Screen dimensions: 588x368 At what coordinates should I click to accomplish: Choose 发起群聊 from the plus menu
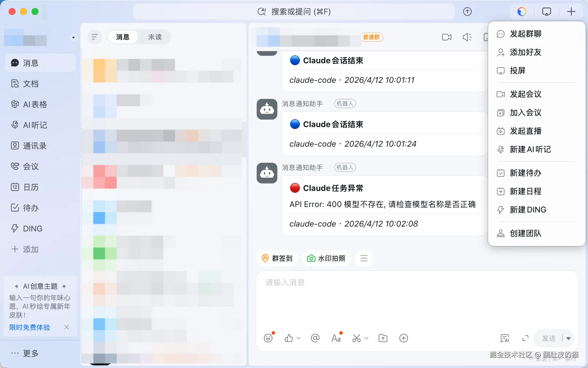point(525,34)
